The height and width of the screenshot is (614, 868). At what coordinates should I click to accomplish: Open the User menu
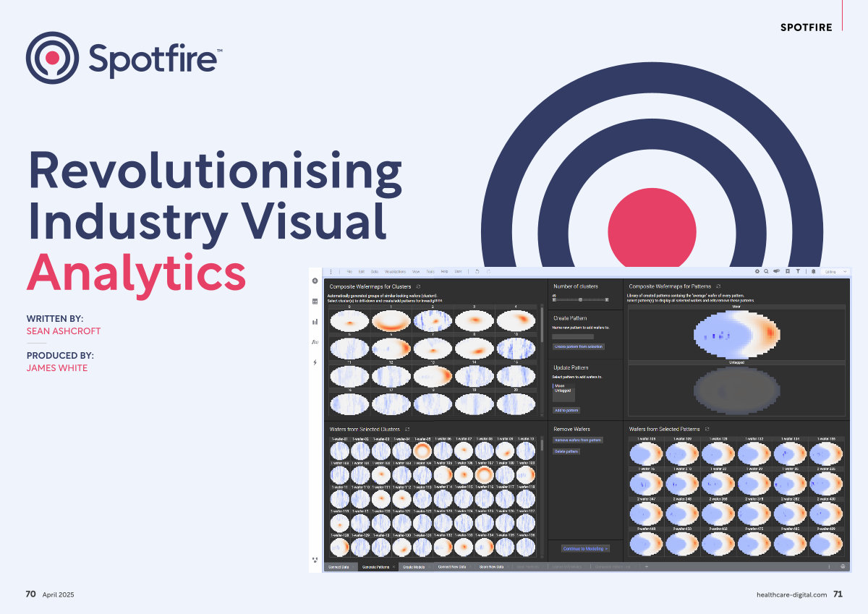pyautogui.click(x=458, y=271)
